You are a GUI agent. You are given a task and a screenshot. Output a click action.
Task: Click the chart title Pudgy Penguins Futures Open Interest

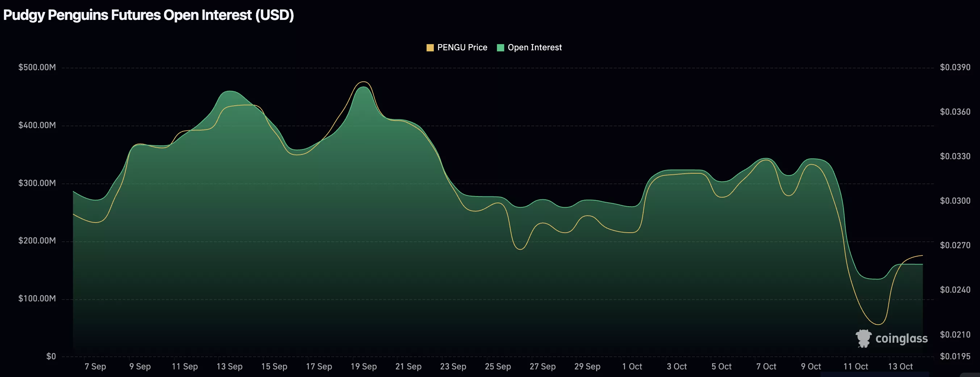coord(148,15)
